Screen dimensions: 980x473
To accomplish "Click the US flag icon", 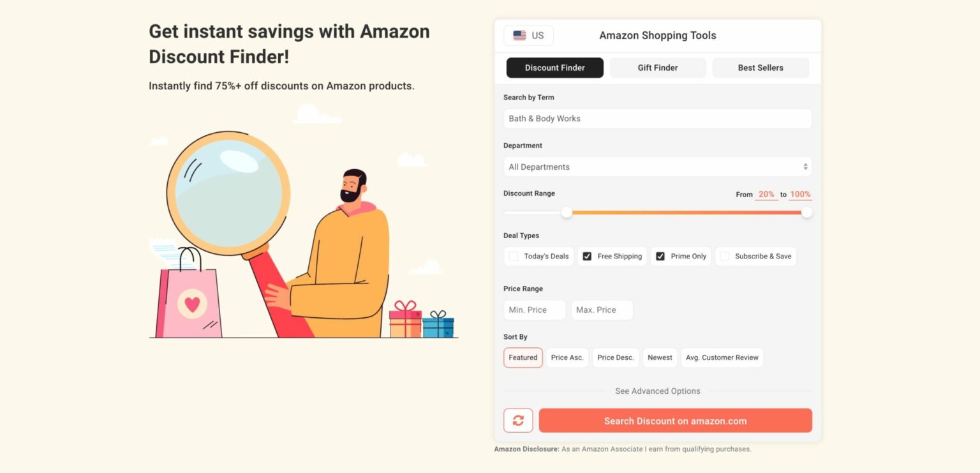I will pos(519,36).
